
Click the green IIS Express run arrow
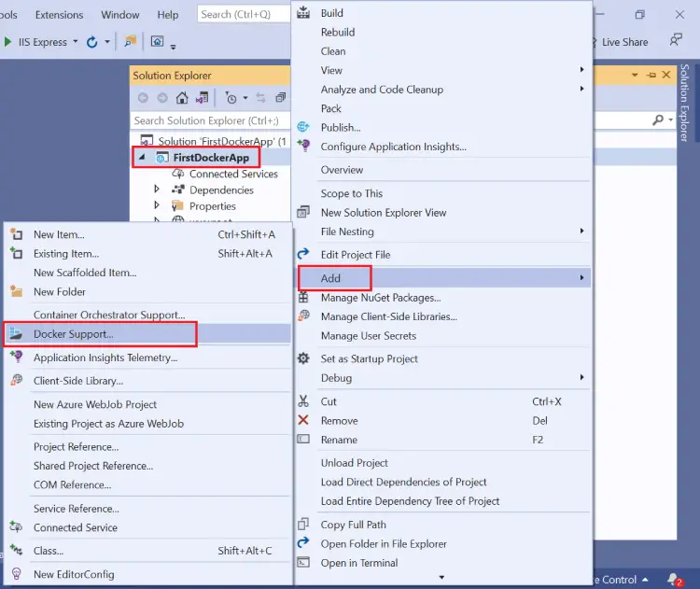(x=7, y=42)
